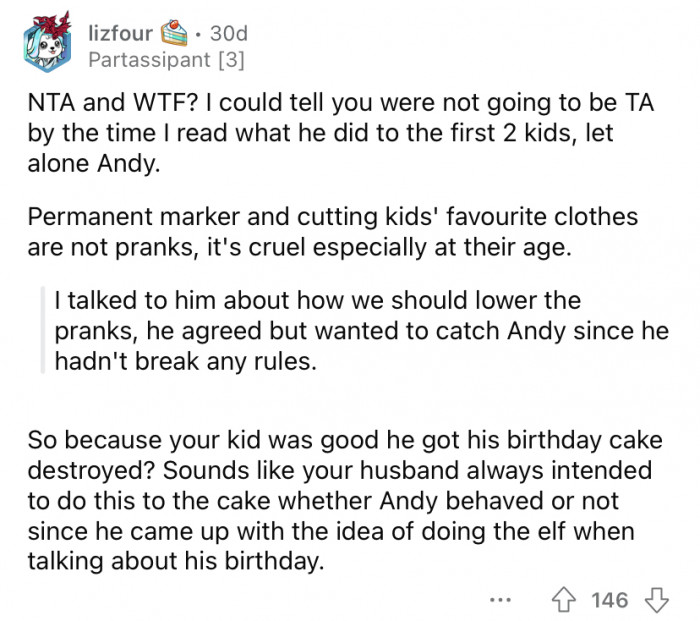Click the 146 vote score
The height and width of the screenshot is (621, 700).
point(609,599)
